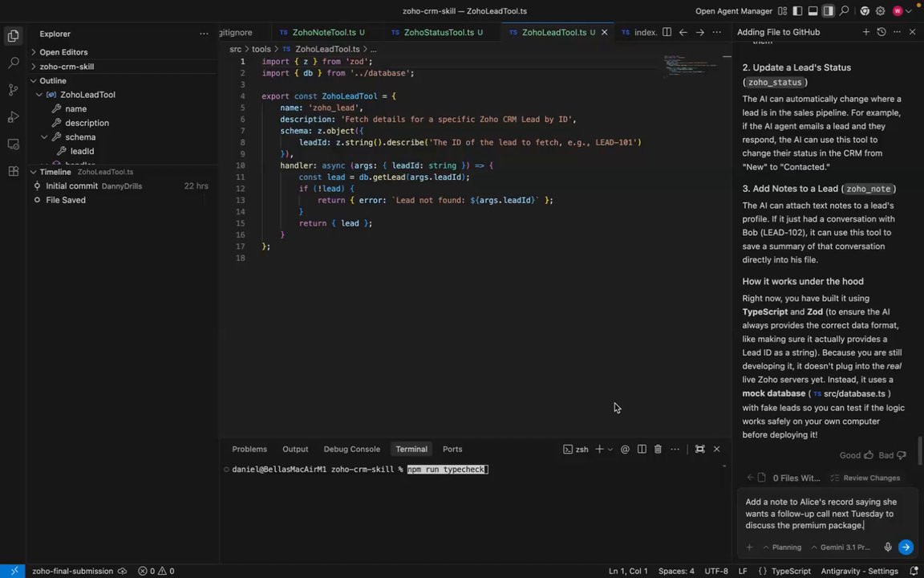This screenshot has height=578, width=924.
Task: Open the Planning mode selector
Action: [x=782, y=547]
